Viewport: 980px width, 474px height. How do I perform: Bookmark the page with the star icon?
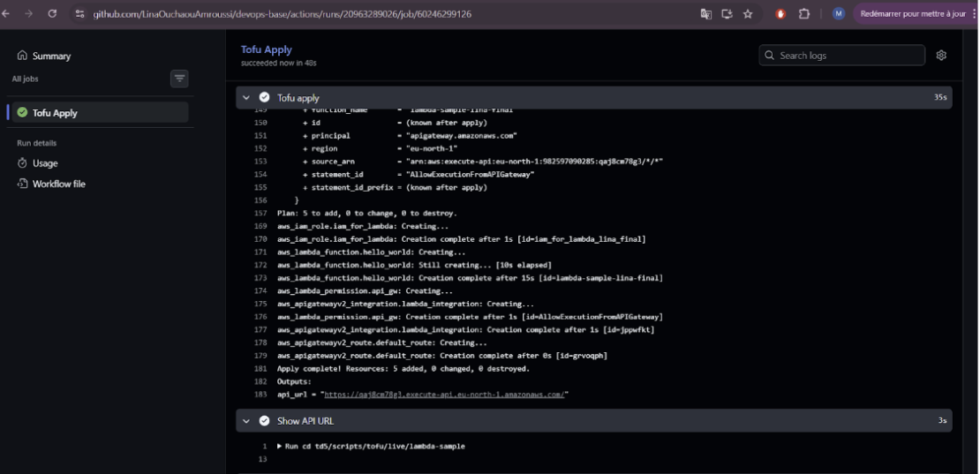coord(748,14)
